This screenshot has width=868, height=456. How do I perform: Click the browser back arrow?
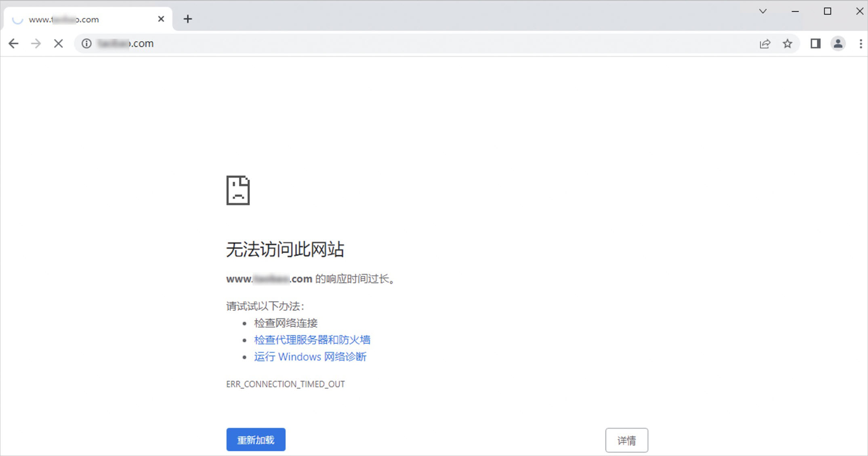pyautogui.click(x=13, y=44)
